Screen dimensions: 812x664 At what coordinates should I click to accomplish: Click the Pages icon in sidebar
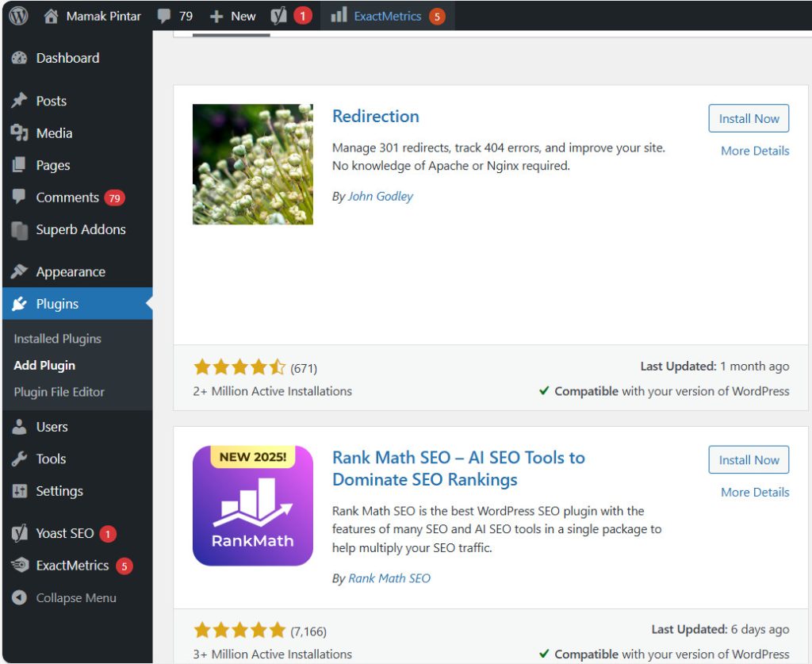click(x=19, y=165)
